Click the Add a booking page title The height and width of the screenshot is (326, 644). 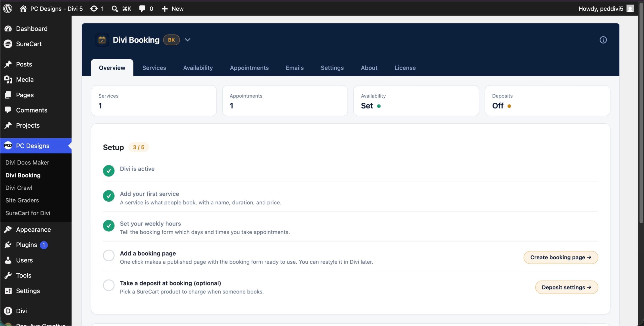coord(148,253)
